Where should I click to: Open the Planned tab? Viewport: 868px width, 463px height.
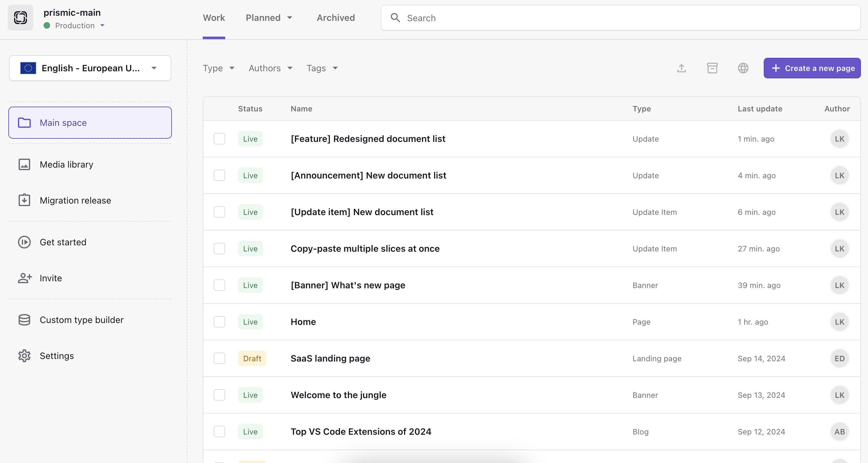(268, 18)
